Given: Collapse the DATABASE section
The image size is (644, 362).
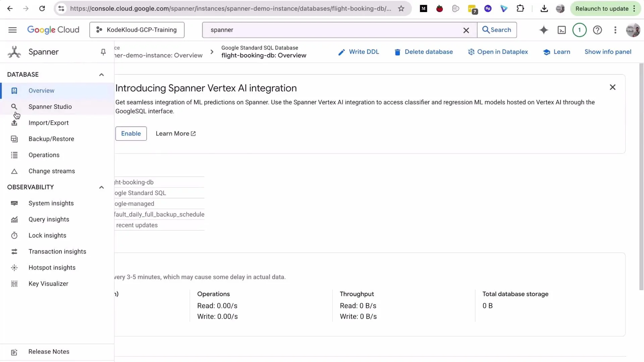Looking at the screenshot, I should (x=101, y=74).
